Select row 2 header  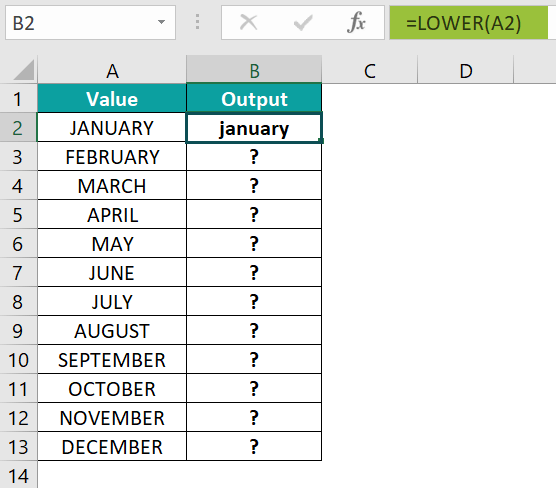point(18,128)
